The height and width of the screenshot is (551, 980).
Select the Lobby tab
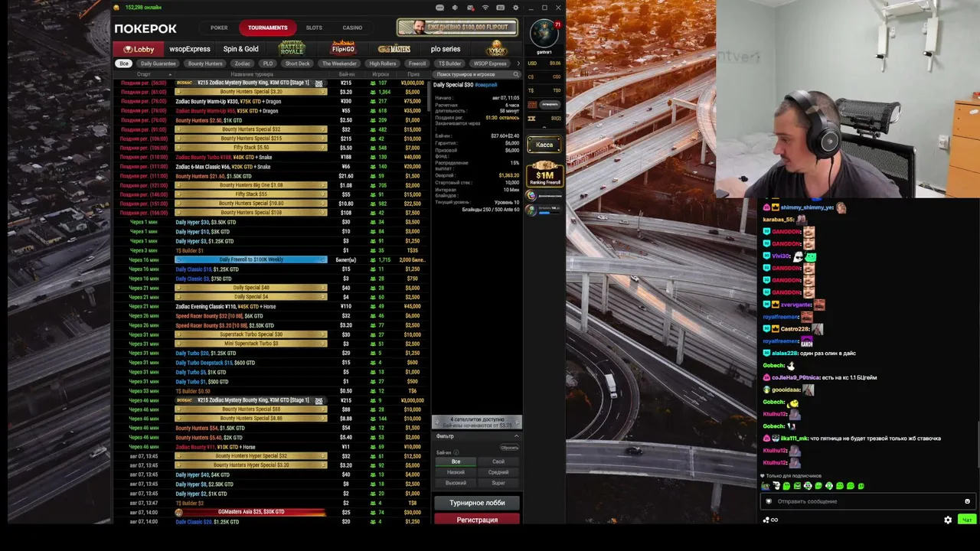tap(139, 49)
